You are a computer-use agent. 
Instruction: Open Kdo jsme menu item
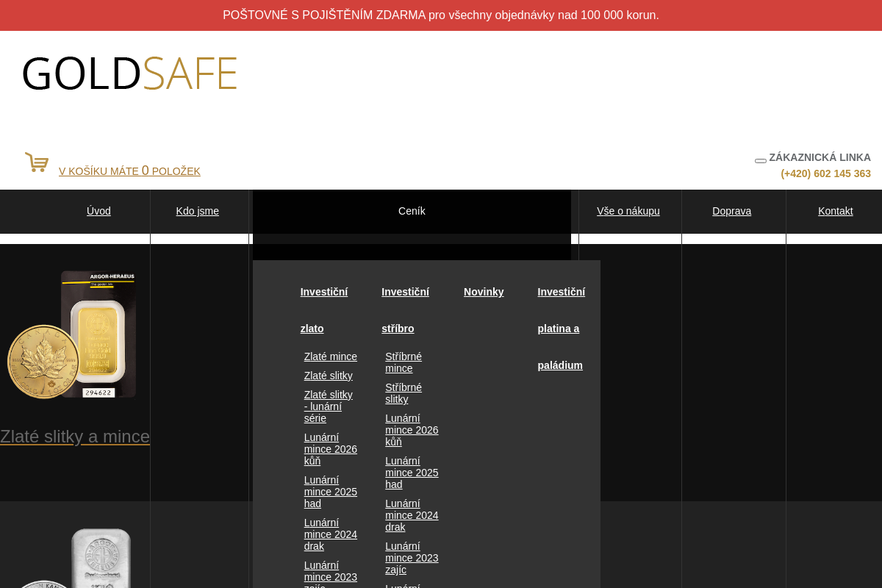click(x=198, y=211)
